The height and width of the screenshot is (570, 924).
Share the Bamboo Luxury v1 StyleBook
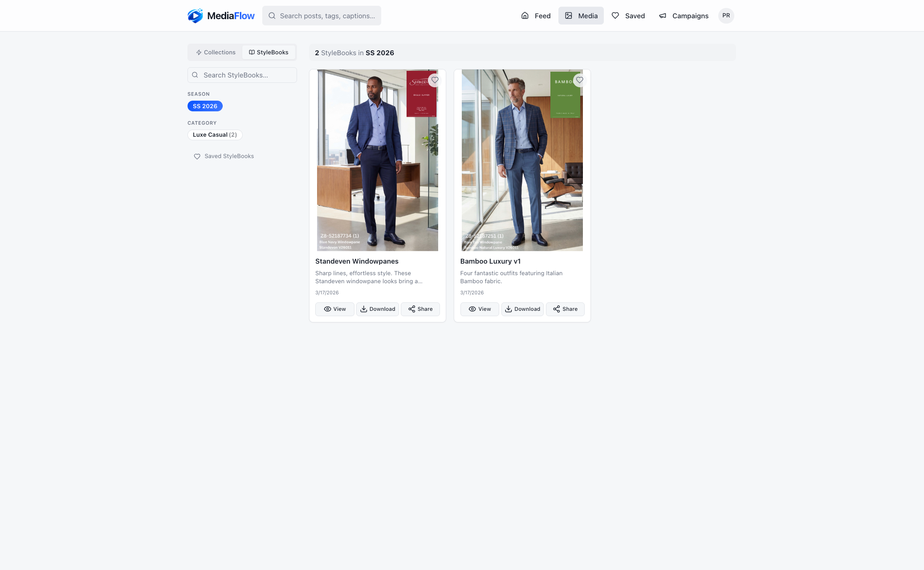point(565,309)
